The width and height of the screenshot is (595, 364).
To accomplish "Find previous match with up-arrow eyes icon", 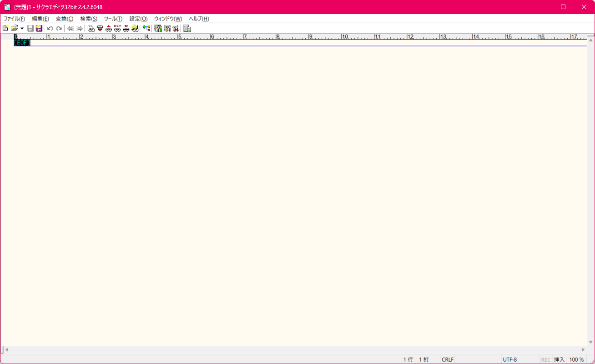I will click(108, 28).
